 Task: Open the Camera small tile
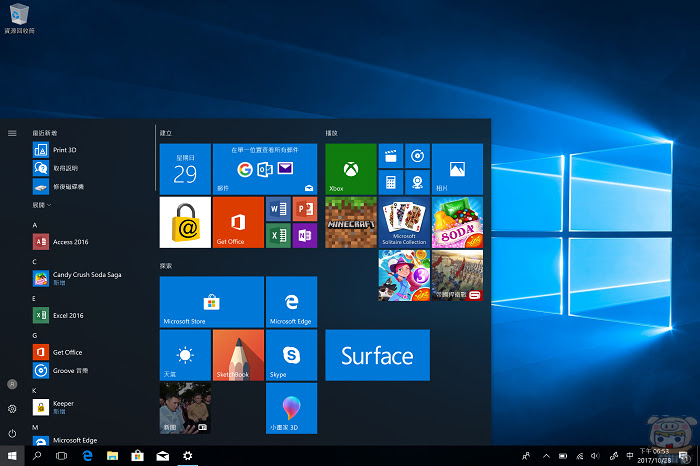pyautogui.click(x=417, y=182)
